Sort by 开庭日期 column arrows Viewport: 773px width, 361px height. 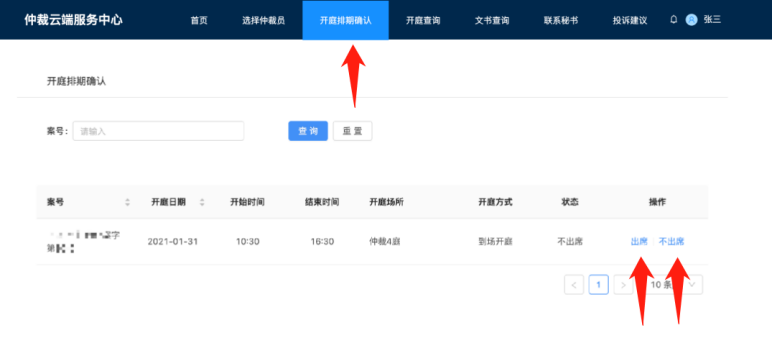(202, 202)
